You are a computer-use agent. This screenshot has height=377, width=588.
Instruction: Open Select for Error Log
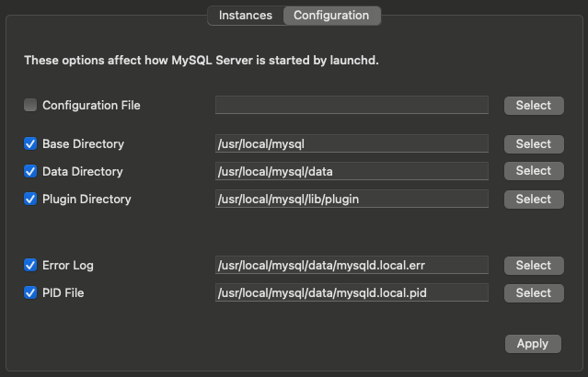[x=534, y=266]
